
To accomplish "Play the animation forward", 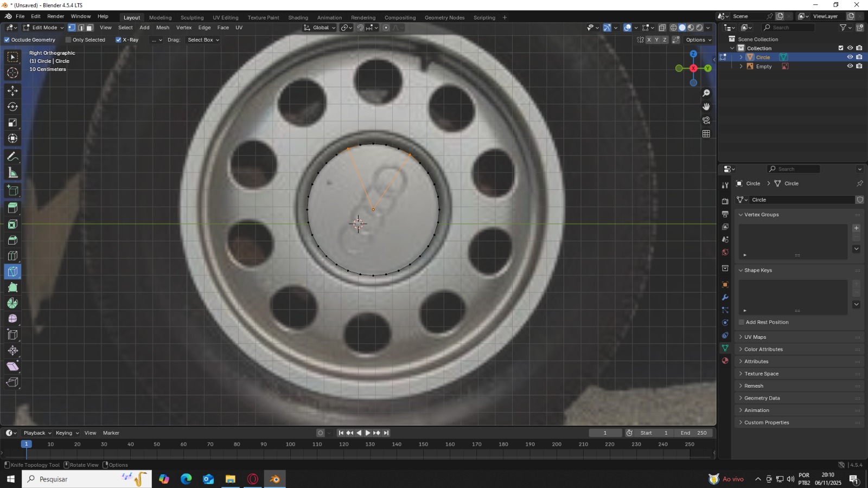I will [x=368, y=433].
